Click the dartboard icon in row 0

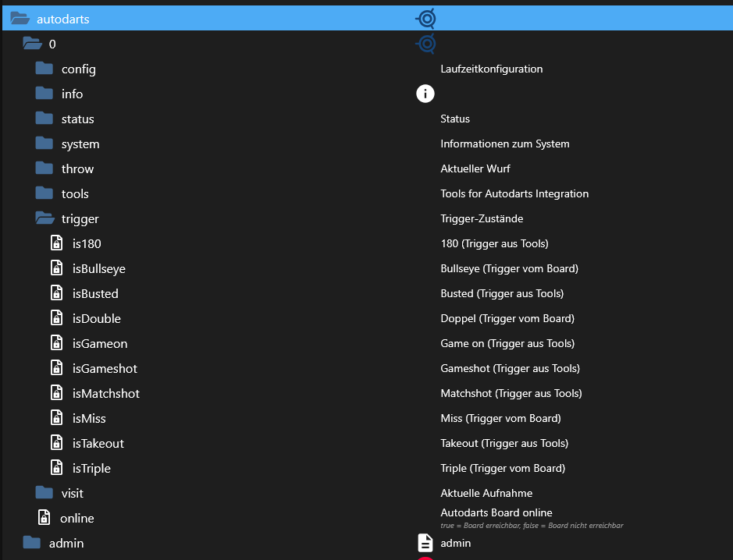pos(425,44)
